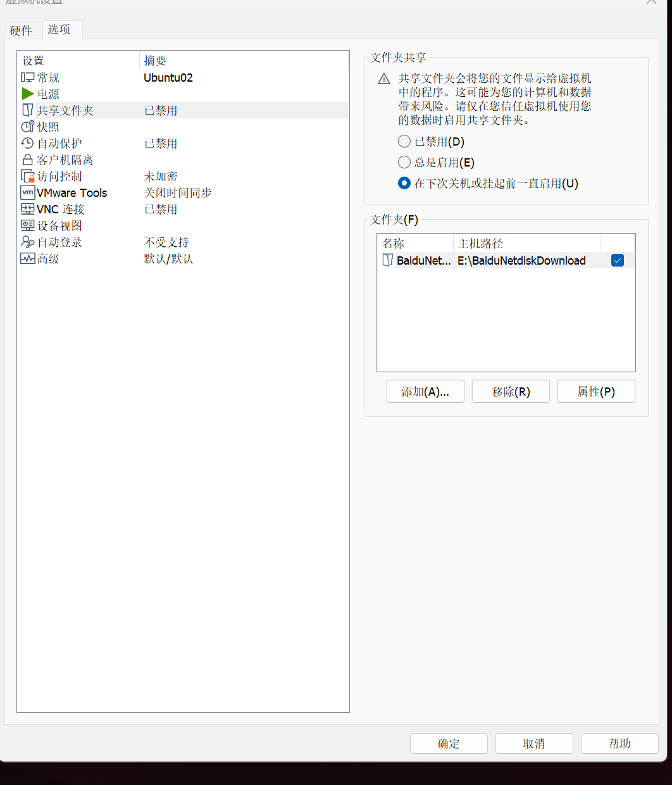Click the 高级 waveform icon
This screenshot has width=672, height=785.
coord(27,258)
